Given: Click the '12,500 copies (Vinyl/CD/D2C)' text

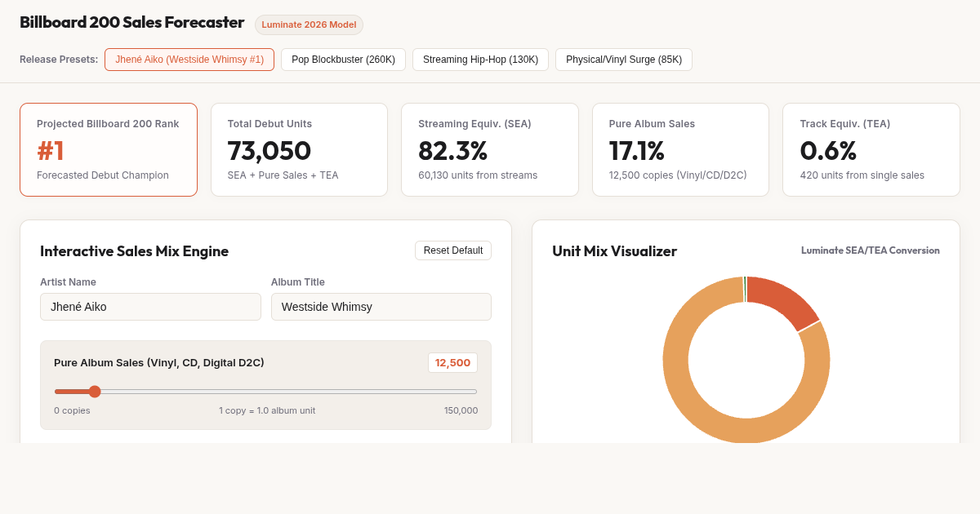Looking at the screenshot, I should (678, 175).
